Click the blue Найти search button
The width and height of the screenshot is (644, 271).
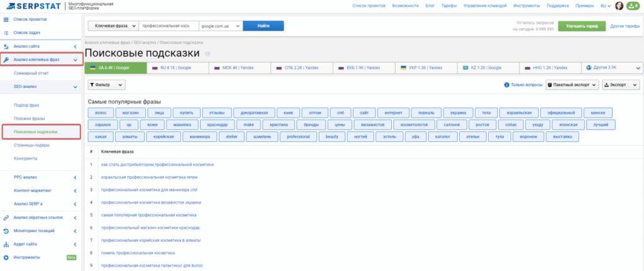tap(263, 26)
